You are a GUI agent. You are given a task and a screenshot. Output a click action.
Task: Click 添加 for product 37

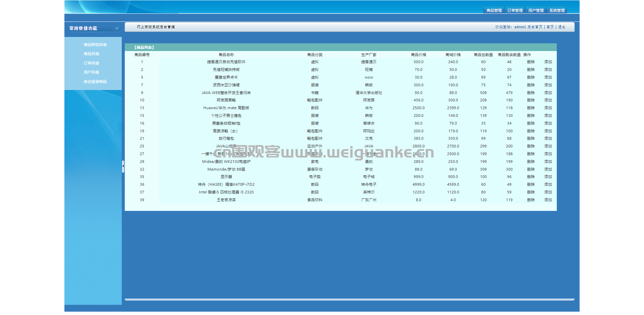pos(548,192)
